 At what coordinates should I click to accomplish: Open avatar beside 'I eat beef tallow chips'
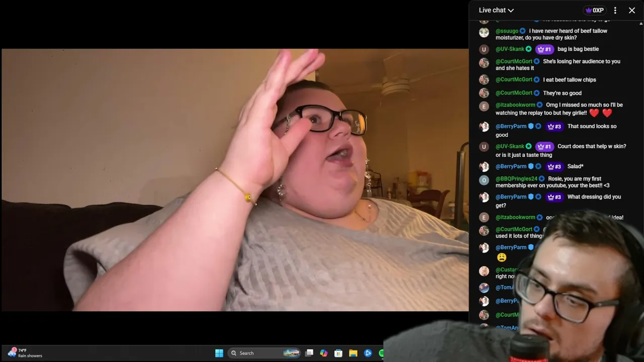484,79
